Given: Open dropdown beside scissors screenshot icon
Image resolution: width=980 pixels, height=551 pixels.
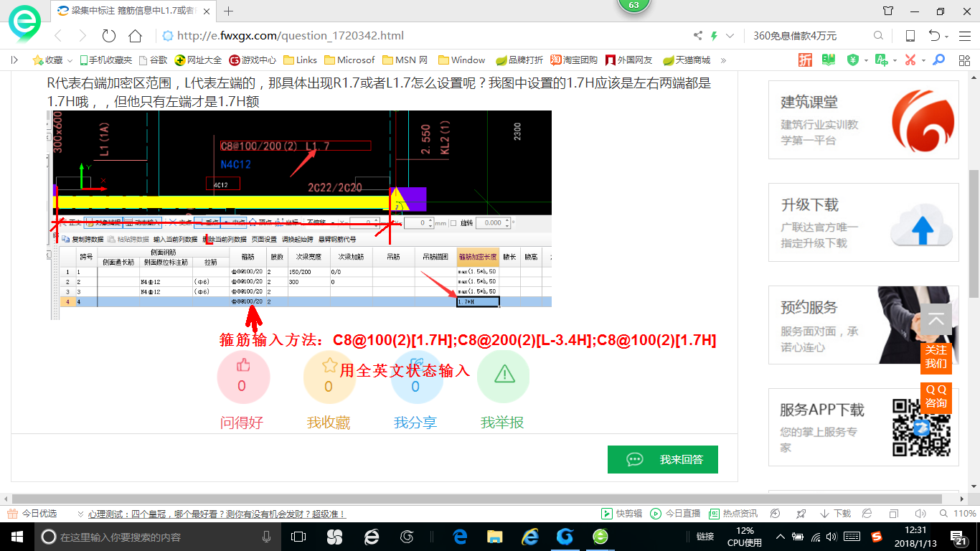Looking at the screenshot, I should [923, 61].
